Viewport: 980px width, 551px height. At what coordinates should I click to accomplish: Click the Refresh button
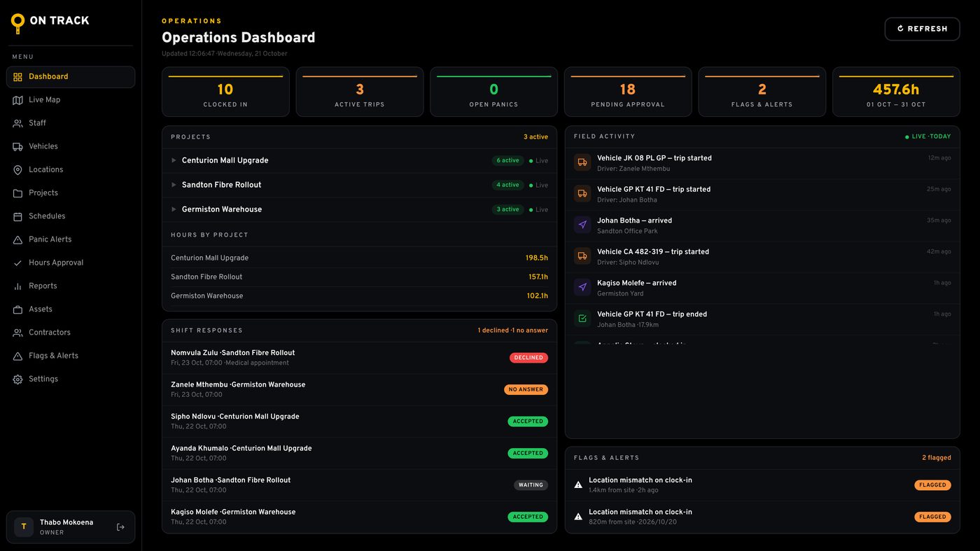pos(922,29)
